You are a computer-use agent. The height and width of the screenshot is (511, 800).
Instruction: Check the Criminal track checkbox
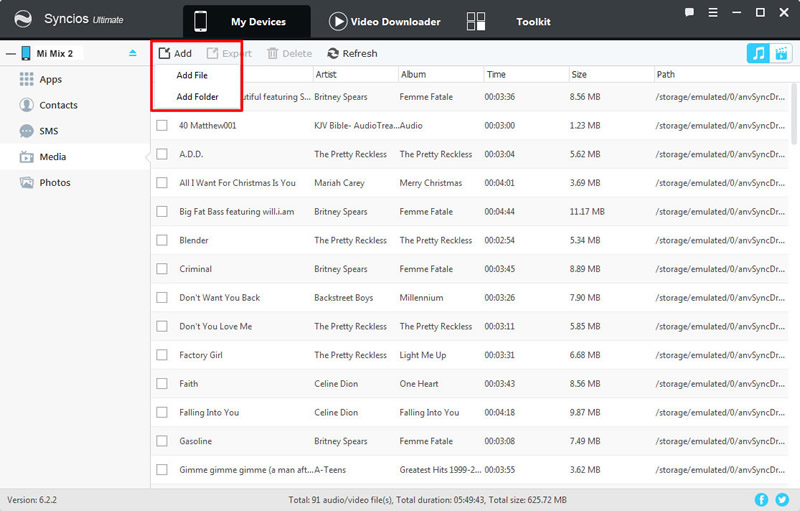[x=162, y=269]
